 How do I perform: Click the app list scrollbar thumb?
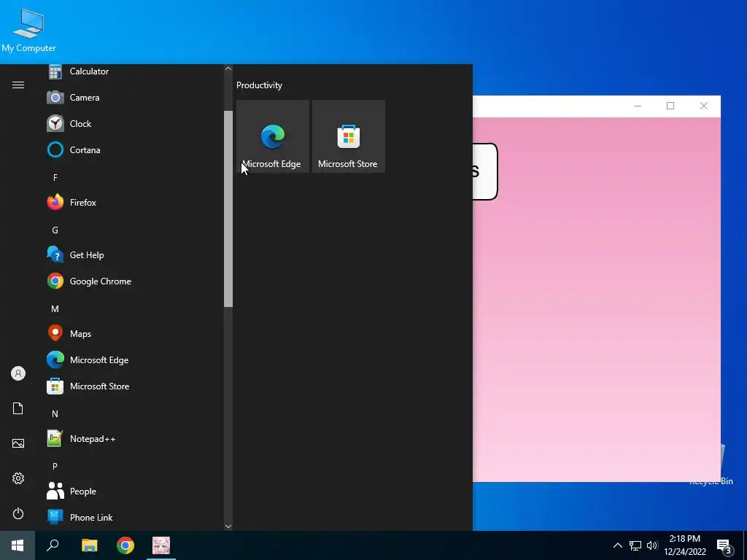click(228, 209)
